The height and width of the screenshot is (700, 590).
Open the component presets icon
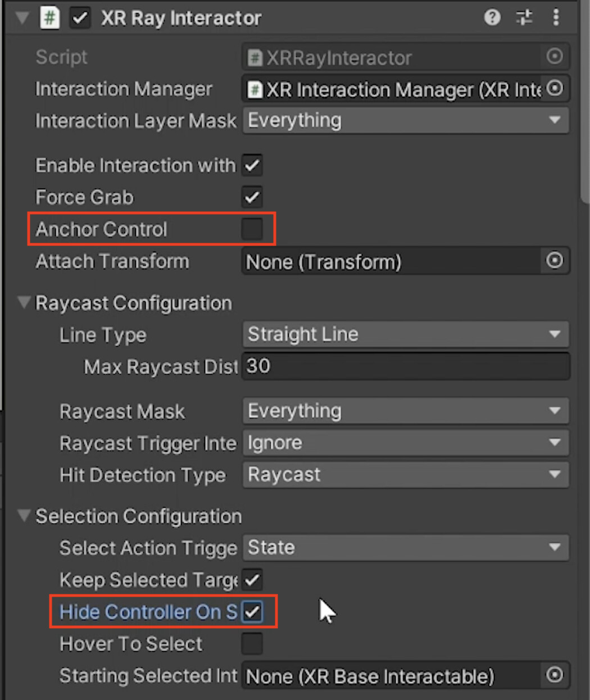point(524,17)
